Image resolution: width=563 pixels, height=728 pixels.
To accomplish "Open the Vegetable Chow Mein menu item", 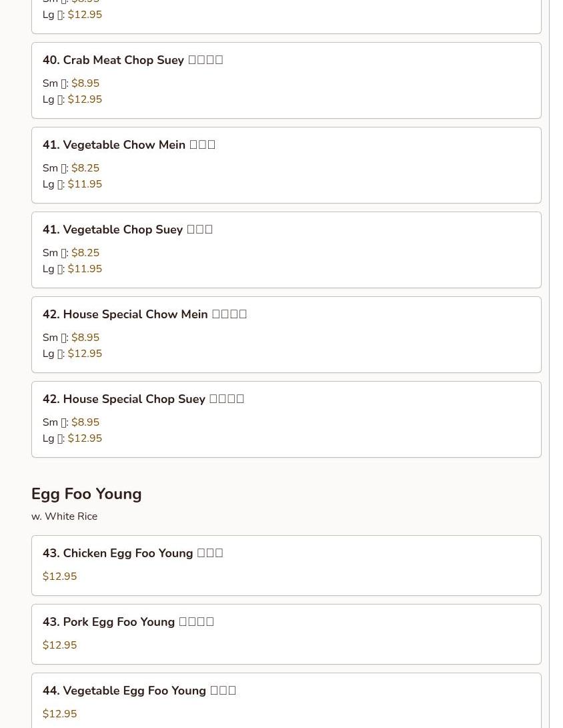I will (x=129, y=145).
